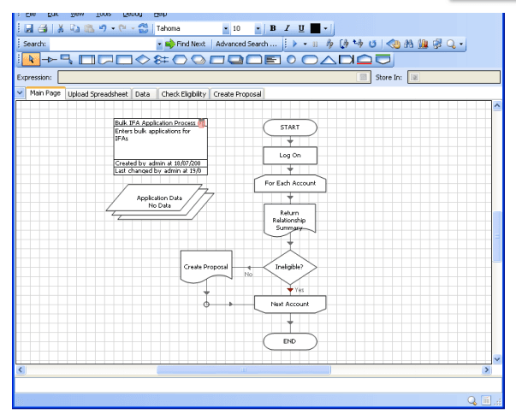Select the diamond Decision stage tool

(142, 60)
